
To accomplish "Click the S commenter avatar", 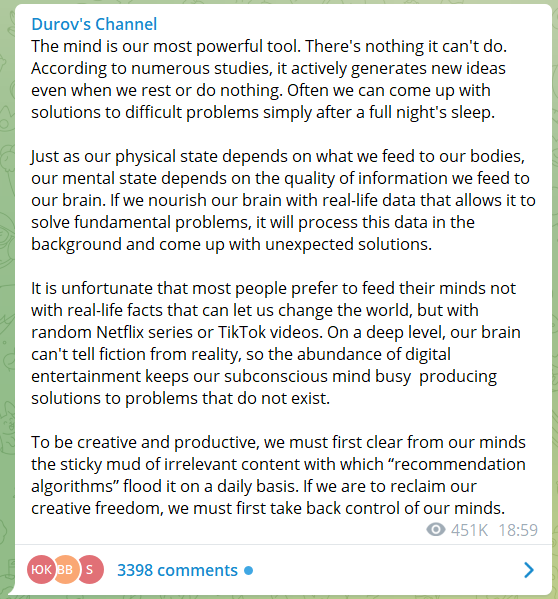I will (x=91, y=570).
